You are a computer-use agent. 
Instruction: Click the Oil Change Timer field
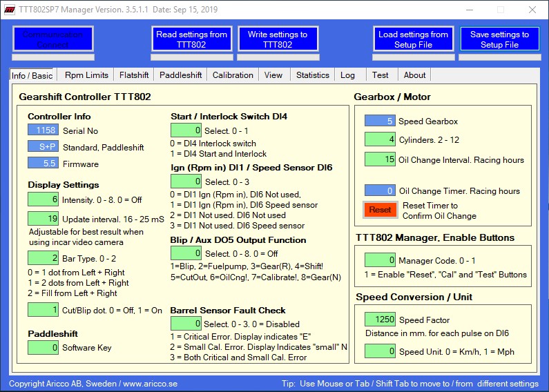380,190
